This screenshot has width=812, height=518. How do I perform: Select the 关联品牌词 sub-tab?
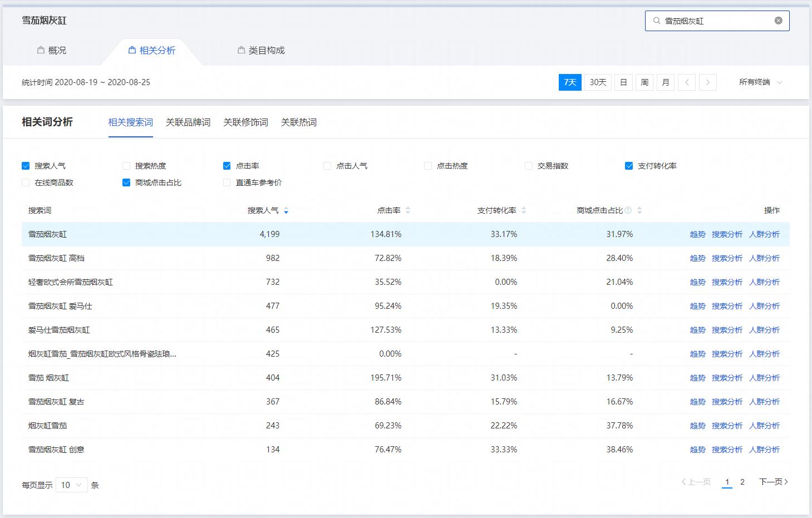[188, 122]
